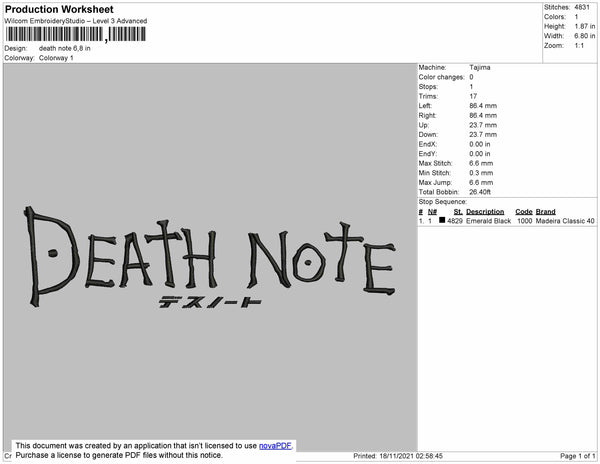Click the Down value 23.7 mm
600x464 pixels.
[483, 135]
